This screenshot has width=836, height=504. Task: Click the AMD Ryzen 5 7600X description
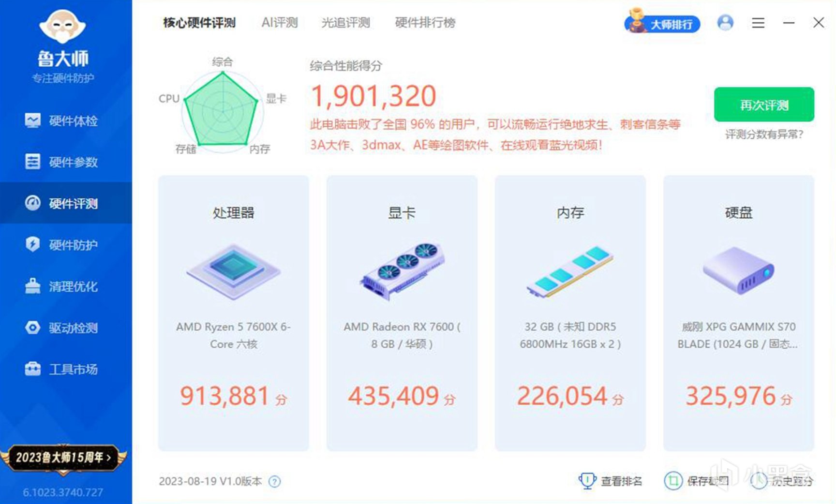[x=234, y=335]
